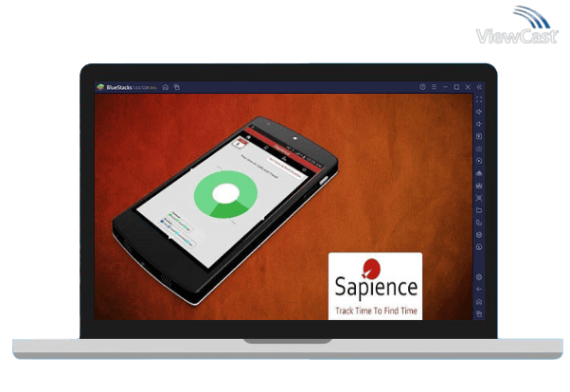Open recent apps icon at sidebar bottom
570x392 pixels.
tap(479, 313)
